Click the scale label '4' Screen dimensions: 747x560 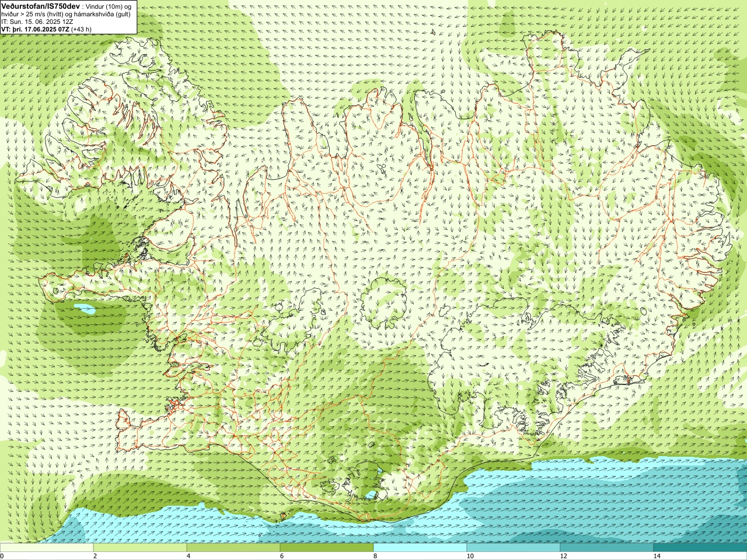click(189, 556)
